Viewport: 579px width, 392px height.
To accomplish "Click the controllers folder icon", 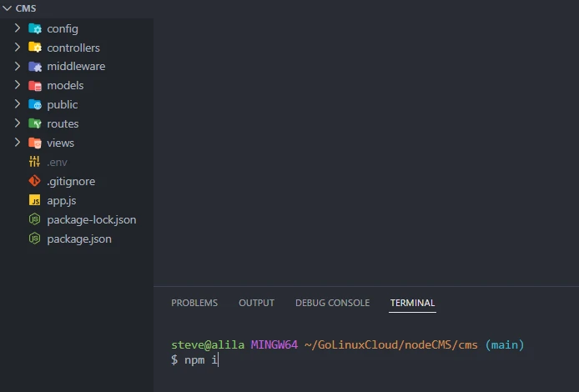I will click(x=35, y=48).
